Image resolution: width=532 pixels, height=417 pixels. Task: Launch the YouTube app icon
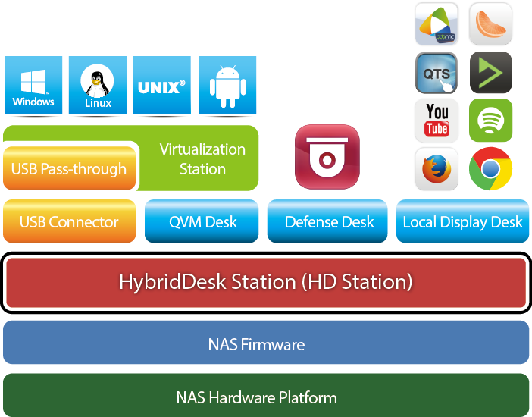tap(437, 120)
